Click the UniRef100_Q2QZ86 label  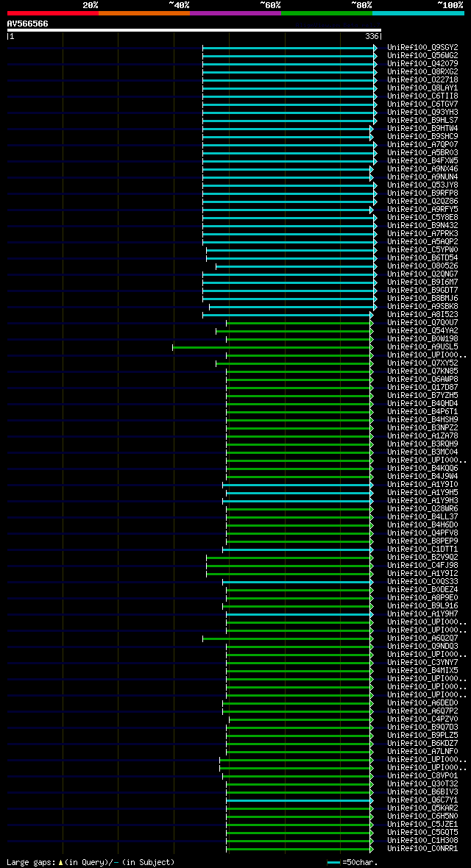click(x=422, y=201)
